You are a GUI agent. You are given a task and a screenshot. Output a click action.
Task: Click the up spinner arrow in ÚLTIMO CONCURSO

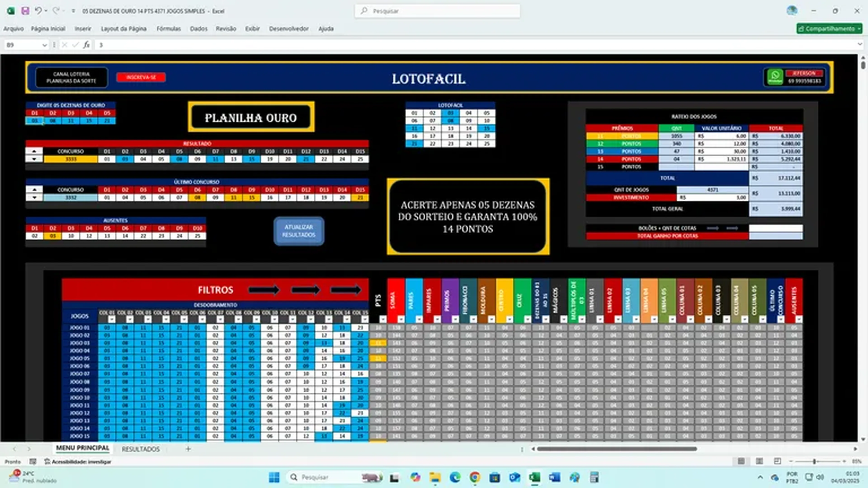pyautogui.click(x=34, y=190)
